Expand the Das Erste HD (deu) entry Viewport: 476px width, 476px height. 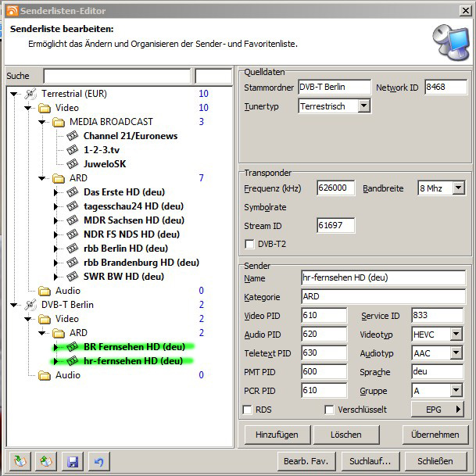pyautogui.click(x=55, y=192)
